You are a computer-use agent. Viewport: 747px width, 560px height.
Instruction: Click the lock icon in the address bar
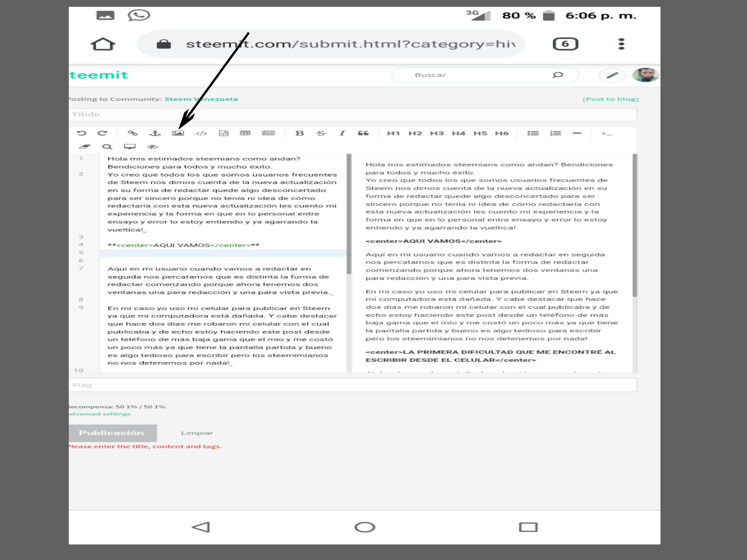(x=164, y=44)
